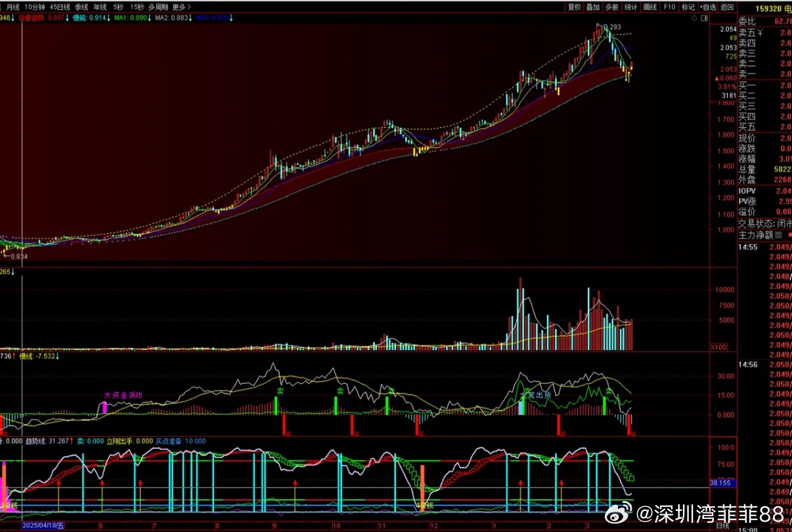This screenshot has width=792, height=532.
Task: Click the 涨幅 change percent row
Action: click(x=765, y=158)
